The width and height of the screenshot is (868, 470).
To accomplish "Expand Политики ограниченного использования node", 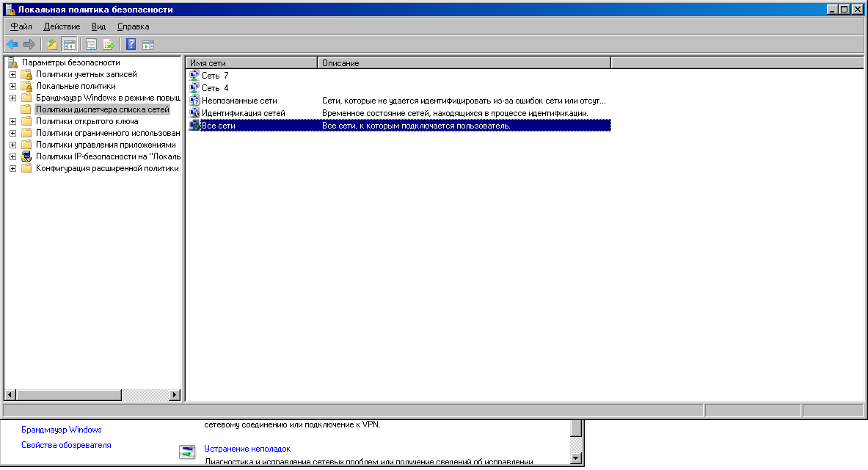I will 12,133.
